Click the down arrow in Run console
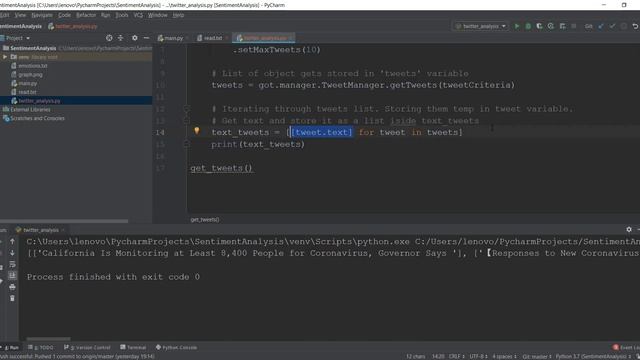 coord(12,253)
